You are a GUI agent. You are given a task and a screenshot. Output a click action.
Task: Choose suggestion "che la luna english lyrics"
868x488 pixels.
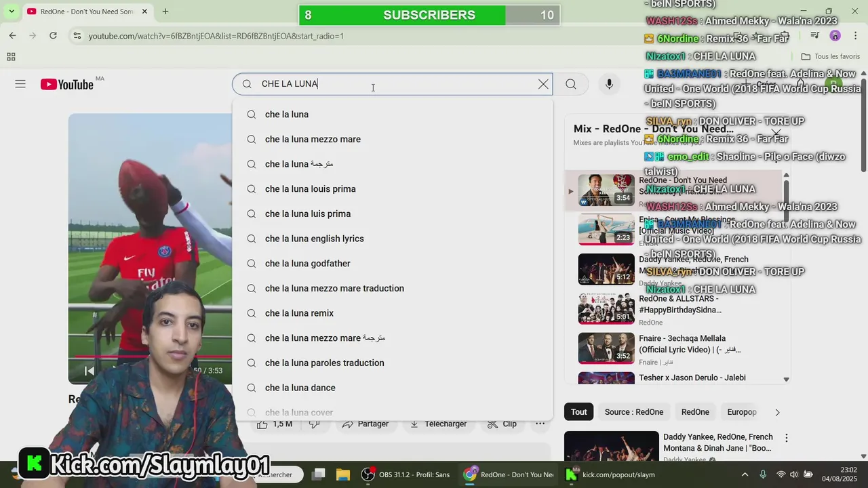(x=393, y=239)
